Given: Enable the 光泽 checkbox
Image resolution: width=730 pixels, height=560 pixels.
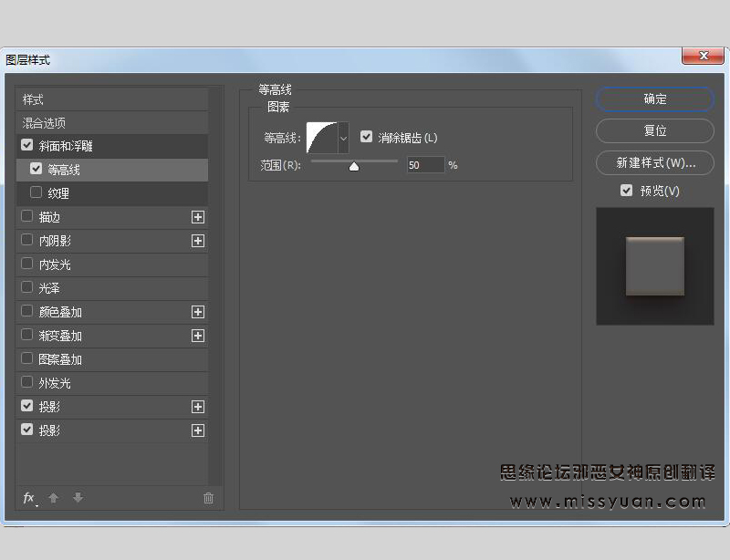Looking at the screenshot, I should (x=27, y=287).
